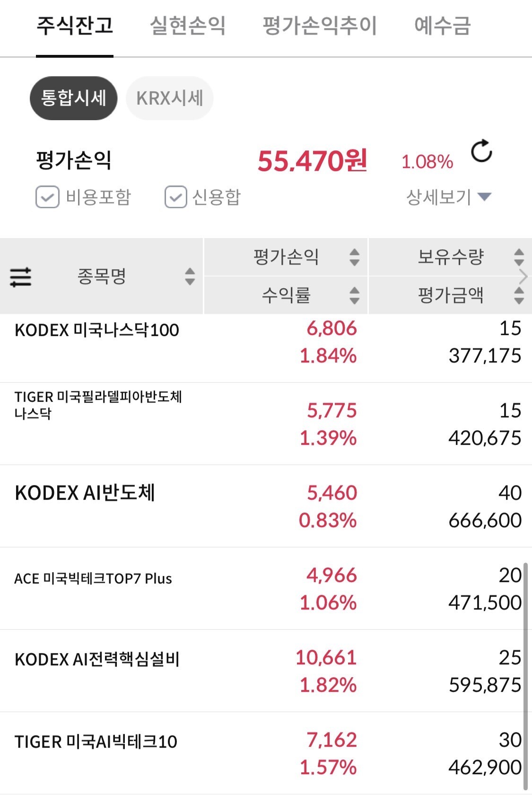Toggle the 비용포함 checkbox
Screen dimensions: 532x795
click(47, 197)
